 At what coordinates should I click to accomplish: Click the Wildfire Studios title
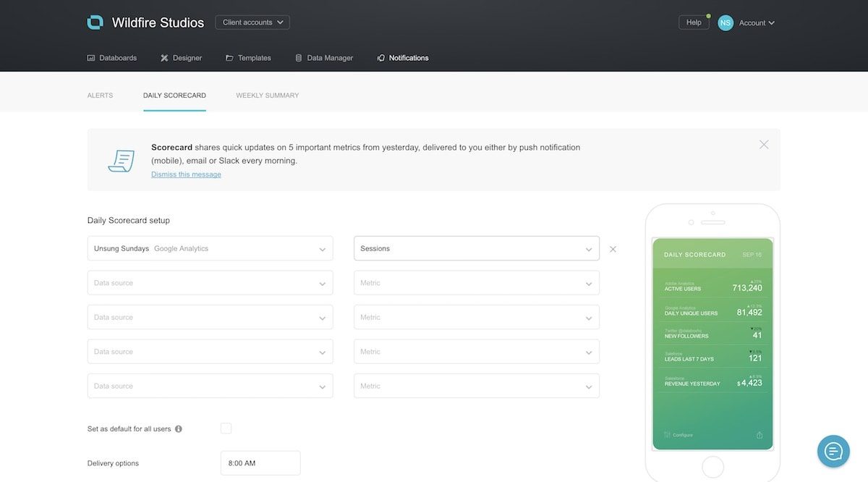coord(158,23)
